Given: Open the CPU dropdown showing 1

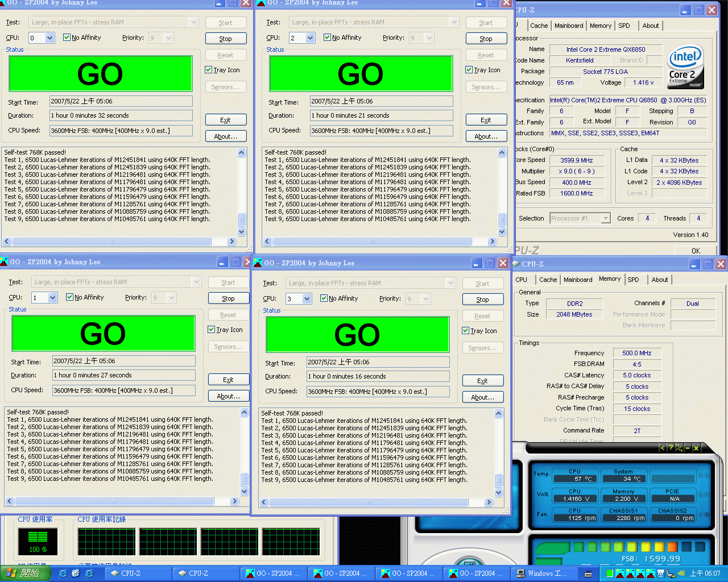Looking at the screenshot, I should (52, 298).
